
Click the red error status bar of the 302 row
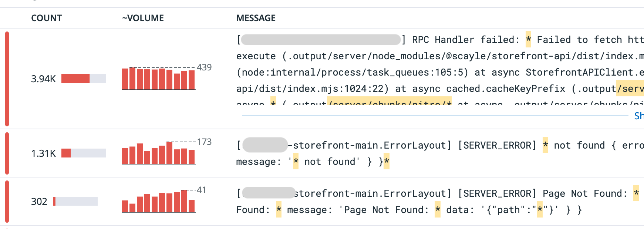[7, 201]
